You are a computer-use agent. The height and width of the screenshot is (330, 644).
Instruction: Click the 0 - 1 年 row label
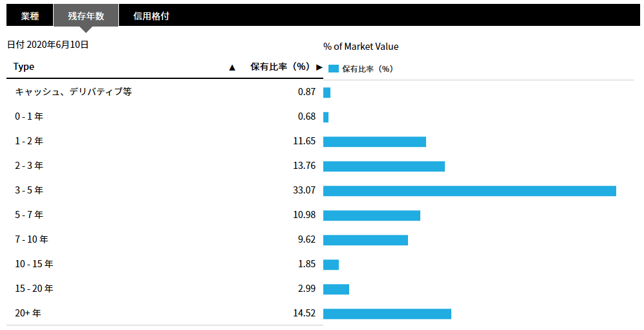coord(29,116)
